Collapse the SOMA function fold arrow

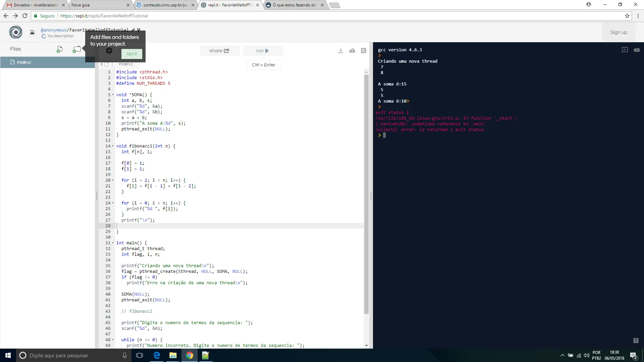[113, 95]
